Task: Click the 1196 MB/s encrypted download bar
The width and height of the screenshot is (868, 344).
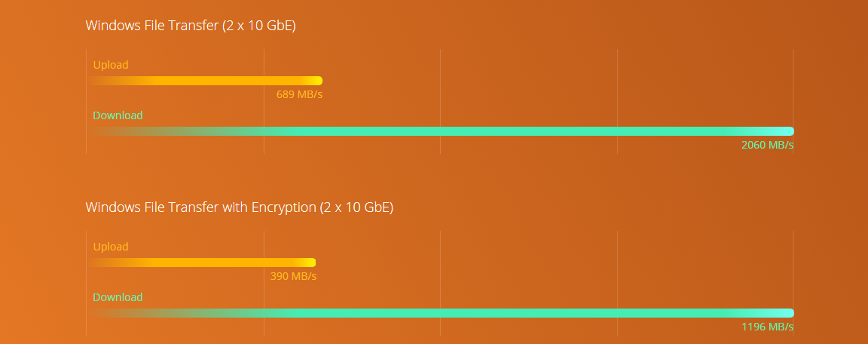Action: point(441,313)
